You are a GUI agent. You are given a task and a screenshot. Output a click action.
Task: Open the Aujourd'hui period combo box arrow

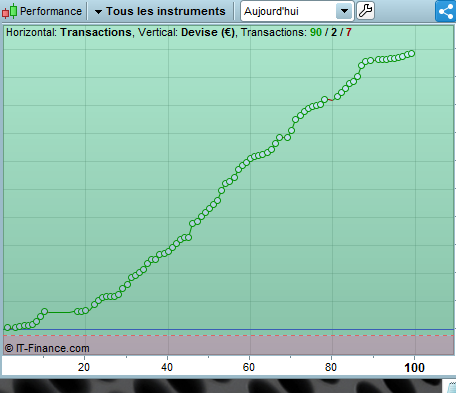click(x=344, y=11)
